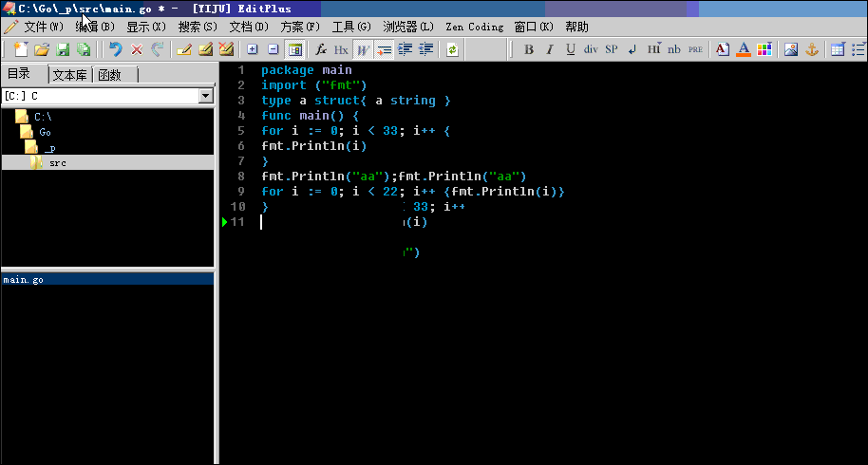This screenshot has width=868, height=465.
Task: Click the plus box expand icon
Action: click(x=253, y=49)
